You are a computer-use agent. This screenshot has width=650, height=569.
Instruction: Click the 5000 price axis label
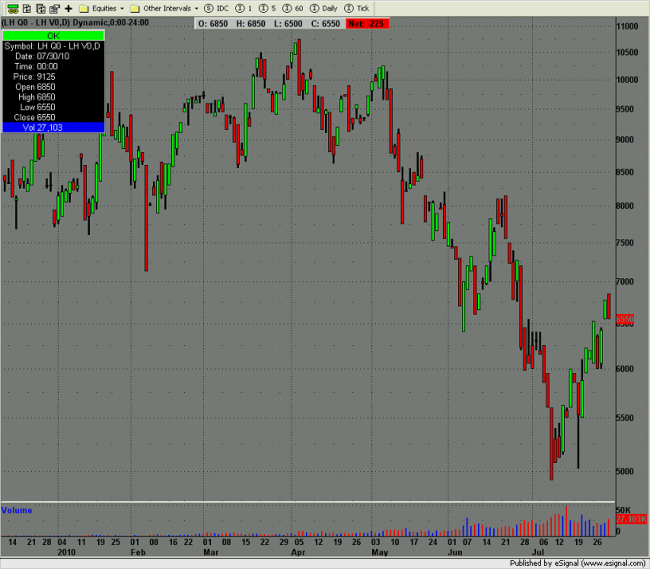pos(625,471)
